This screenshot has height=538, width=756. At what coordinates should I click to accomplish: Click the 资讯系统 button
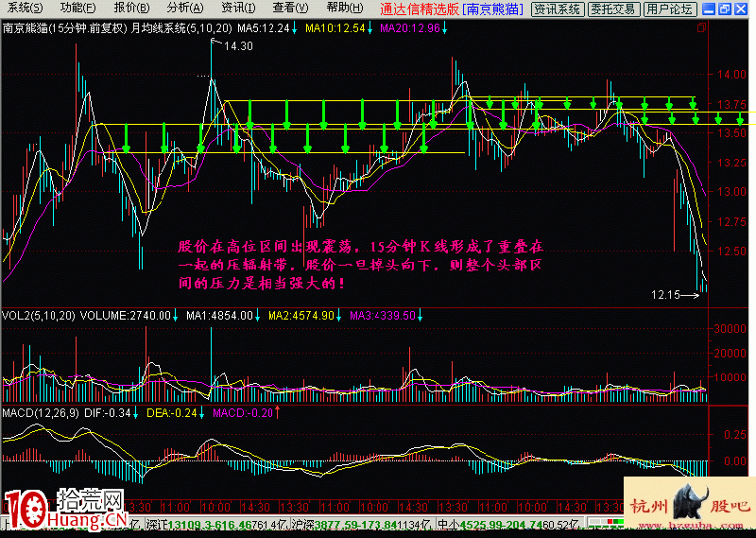coord(558,9)
